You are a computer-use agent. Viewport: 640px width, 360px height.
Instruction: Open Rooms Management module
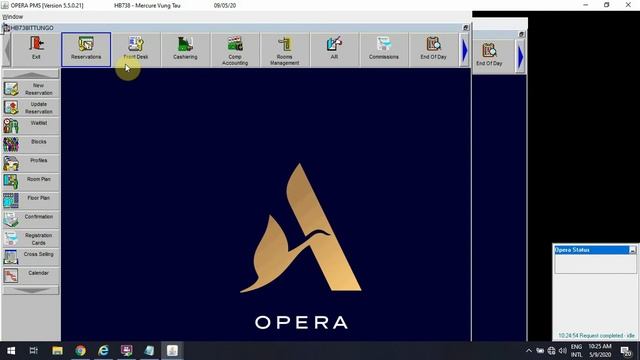pyautogui.click(x=284, y=50)
